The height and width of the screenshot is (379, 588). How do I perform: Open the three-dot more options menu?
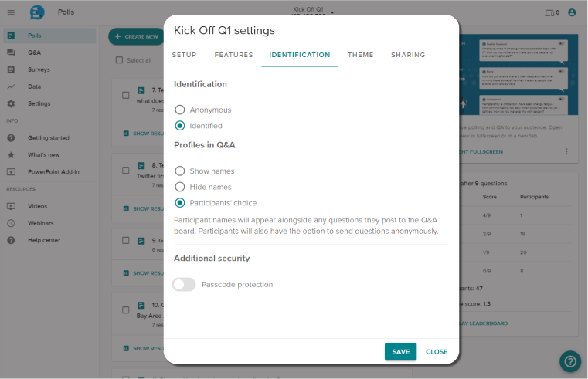point(566,151)
